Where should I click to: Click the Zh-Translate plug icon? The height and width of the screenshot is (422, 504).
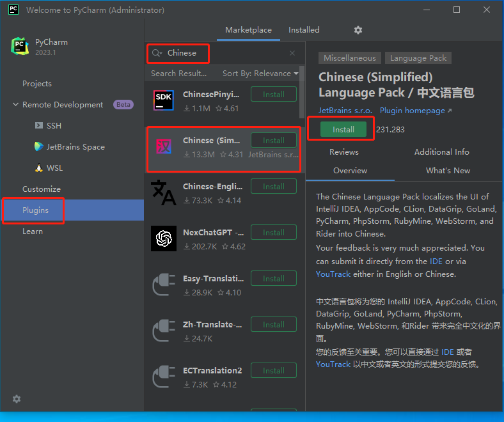coord(164,331)
